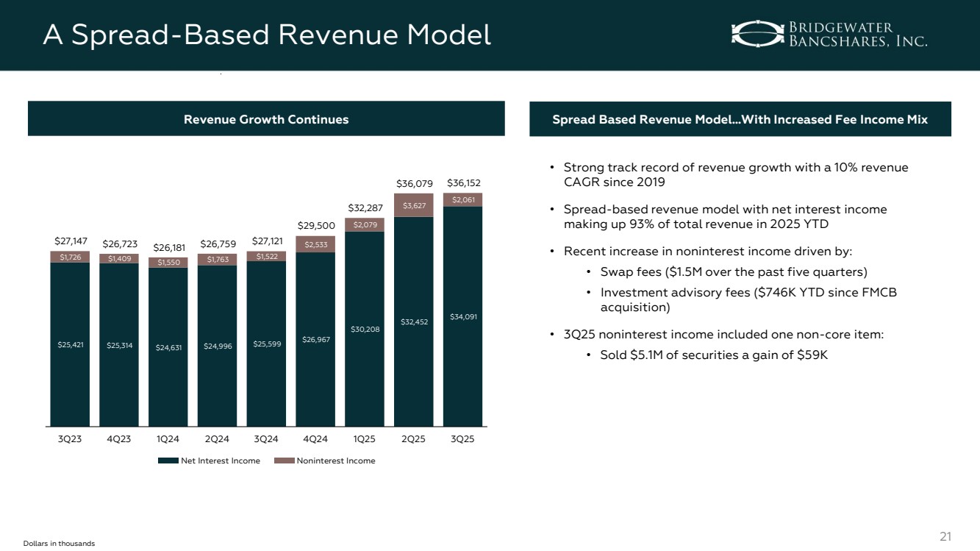This screenshot has height=551, width=980.
Task: Select the 3Q25 net interest income bar $34,091
Action: tap(462, 316)
